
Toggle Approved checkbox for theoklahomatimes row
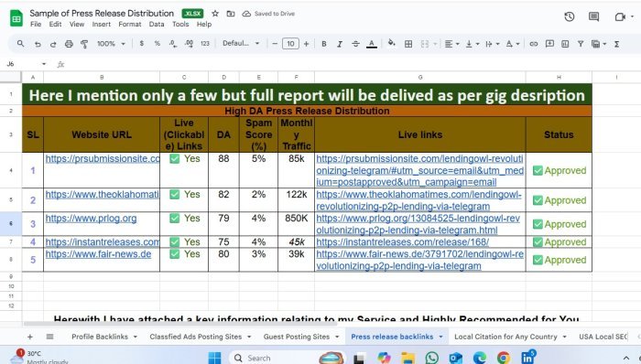(x=538, y=200)
